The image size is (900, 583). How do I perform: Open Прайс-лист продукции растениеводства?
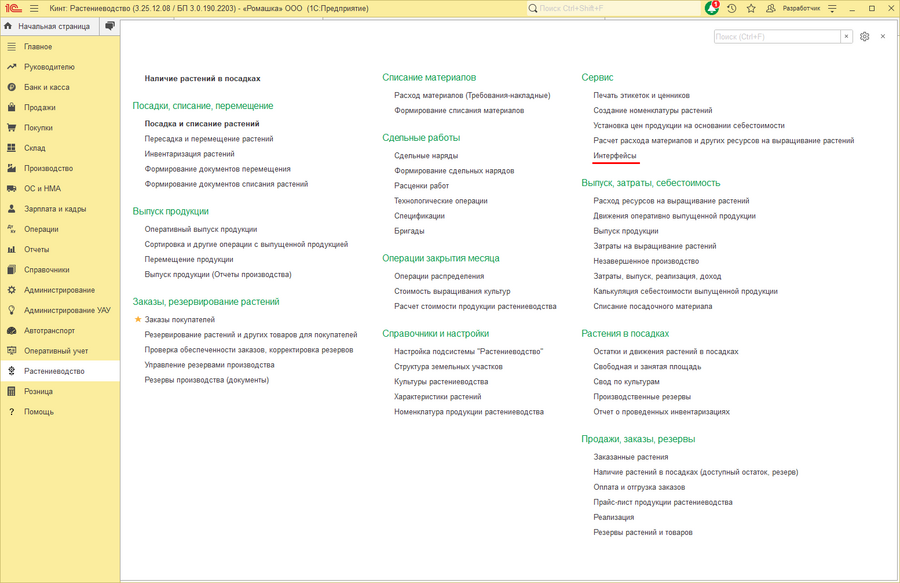[663, 502]
